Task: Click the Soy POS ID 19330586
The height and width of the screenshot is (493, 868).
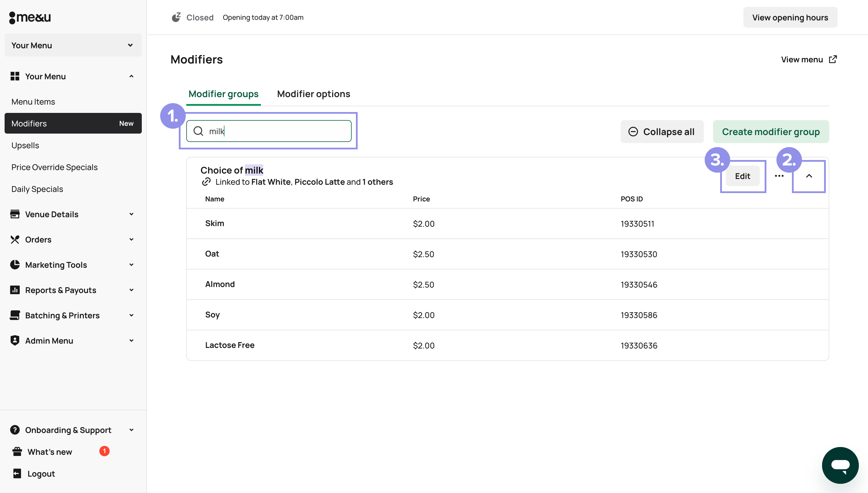Action: click(x=639, y=315)
